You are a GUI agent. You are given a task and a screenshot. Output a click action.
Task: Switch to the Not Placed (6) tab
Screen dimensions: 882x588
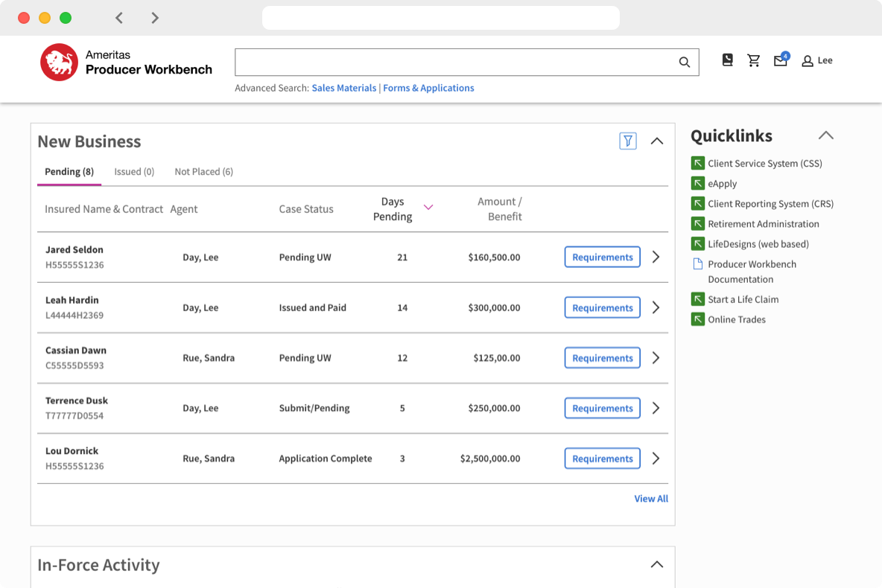[x=203, y=172]
